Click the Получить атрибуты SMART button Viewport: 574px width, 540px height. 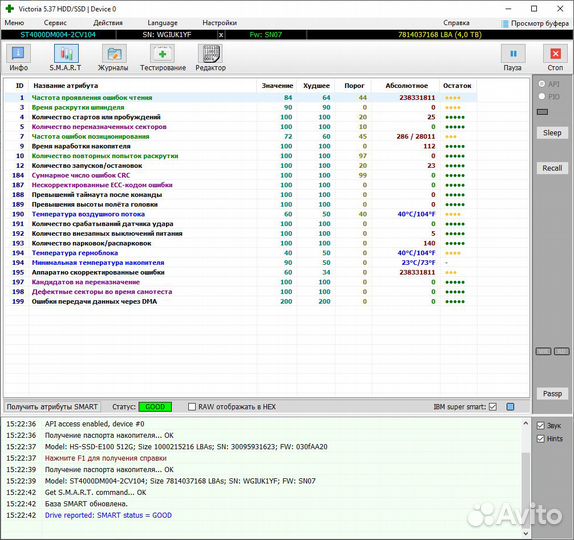point(52,407)
